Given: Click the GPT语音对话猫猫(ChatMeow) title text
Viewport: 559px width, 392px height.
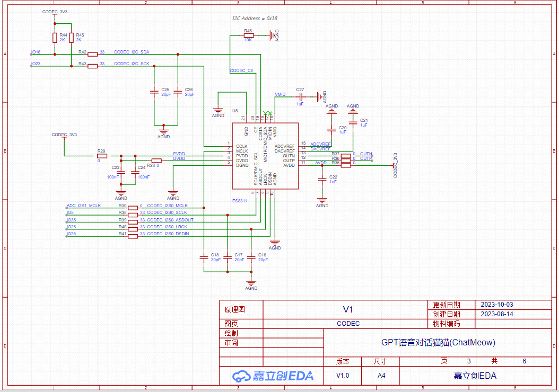Looking at the screenshot, I should point(438,342).
